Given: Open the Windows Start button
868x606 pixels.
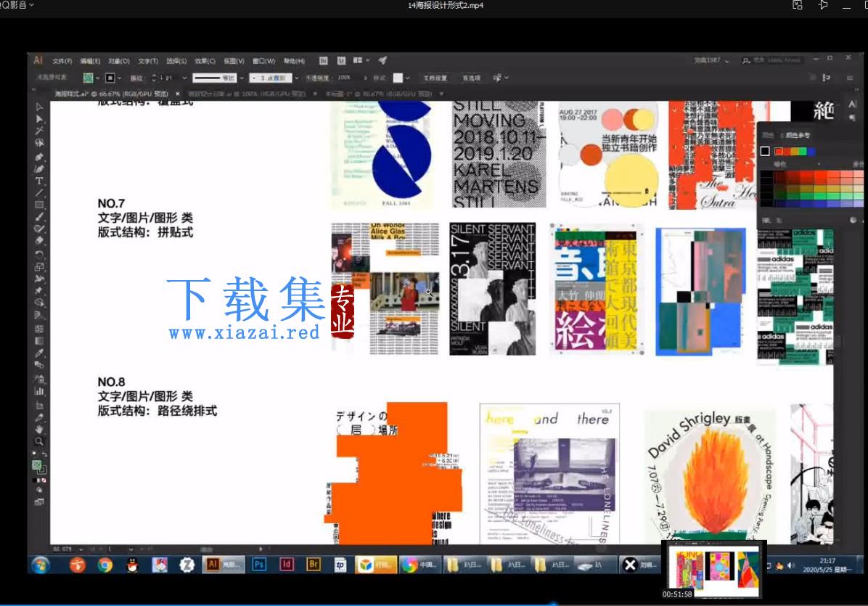Looking at the screenshot, I should [x=41, y=565].
